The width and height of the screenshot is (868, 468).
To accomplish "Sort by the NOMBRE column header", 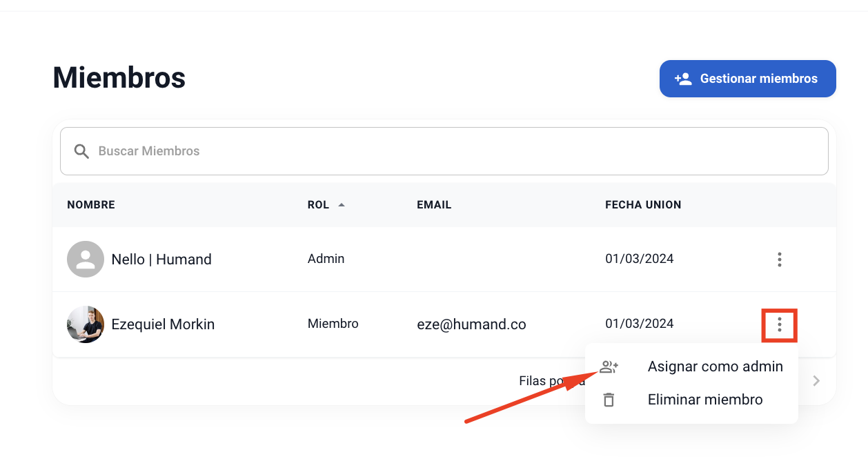I will 91,205.
